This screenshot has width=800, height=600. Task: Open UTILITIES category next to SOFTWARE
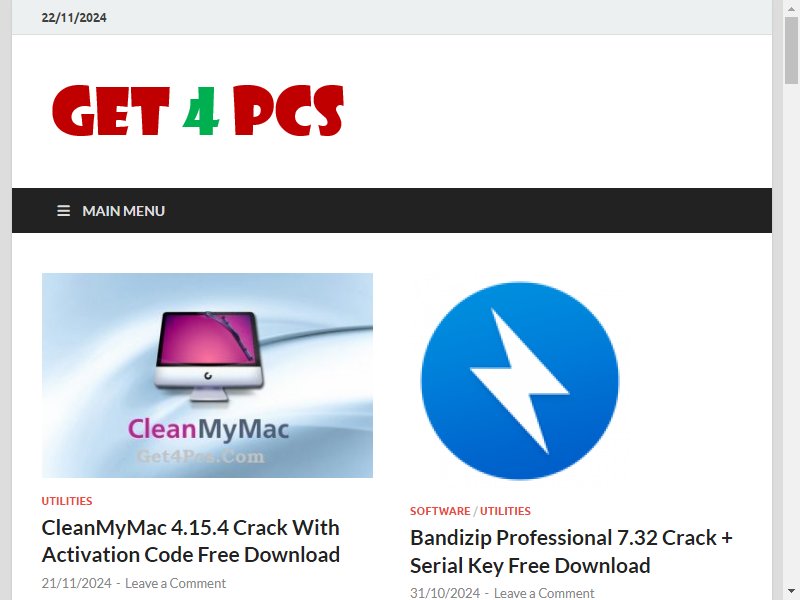tap(505, 511)
